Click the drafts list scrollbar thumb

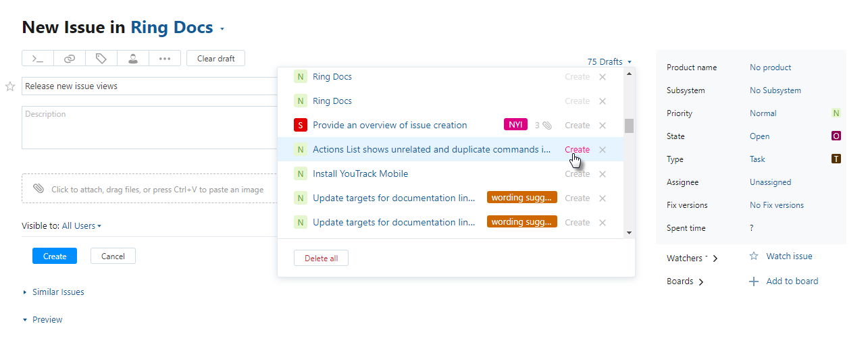(629, 126)
